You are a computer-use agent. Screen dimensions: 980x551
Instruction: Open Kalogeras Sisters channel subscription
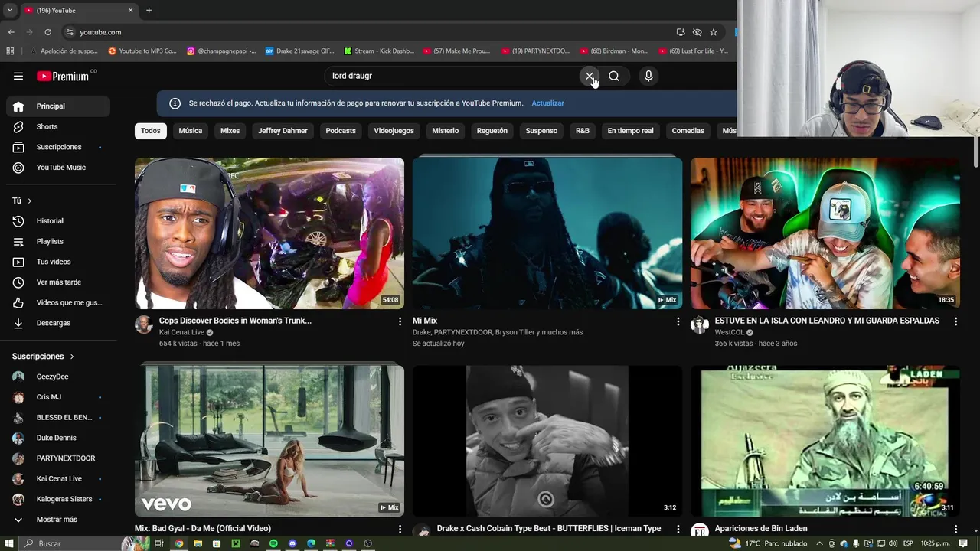[x=58, y=499]
